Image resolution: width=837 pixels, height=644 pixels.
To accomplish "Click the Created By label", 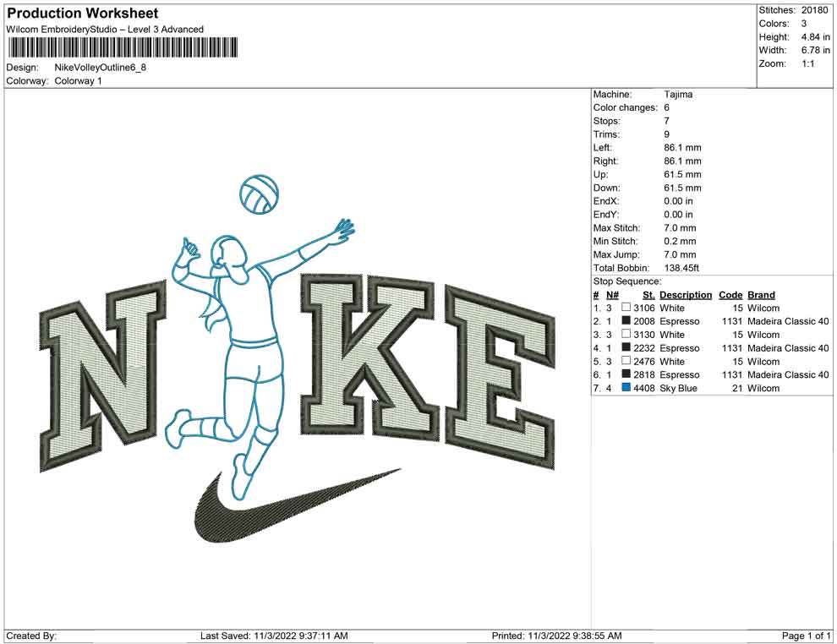I will [x=31, y=636].
